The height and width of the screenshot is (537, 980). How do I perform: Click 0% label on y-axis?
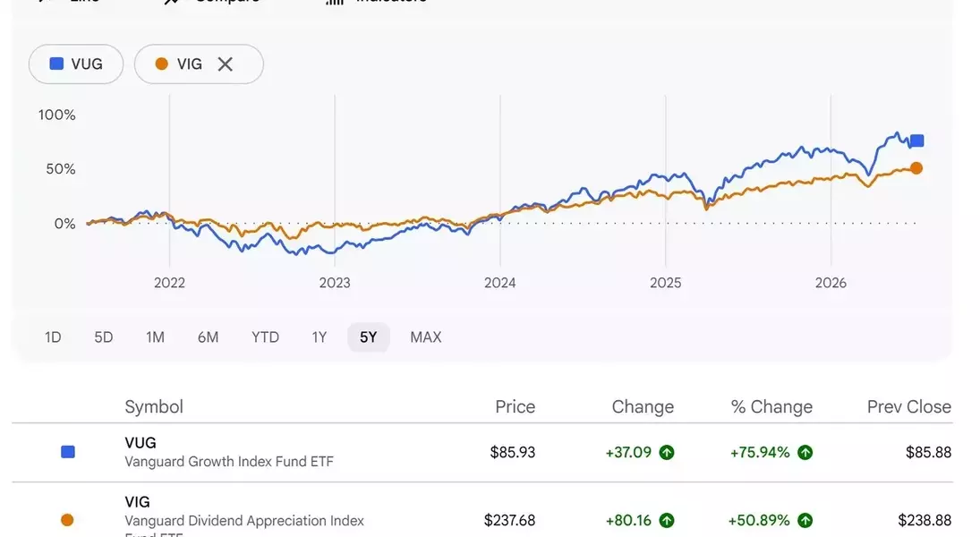pos(65,224)
